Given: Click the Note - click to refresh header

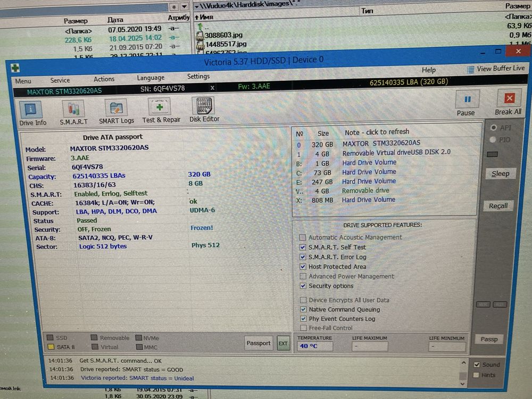Looking at the screenshot, I should click(377, 132).
